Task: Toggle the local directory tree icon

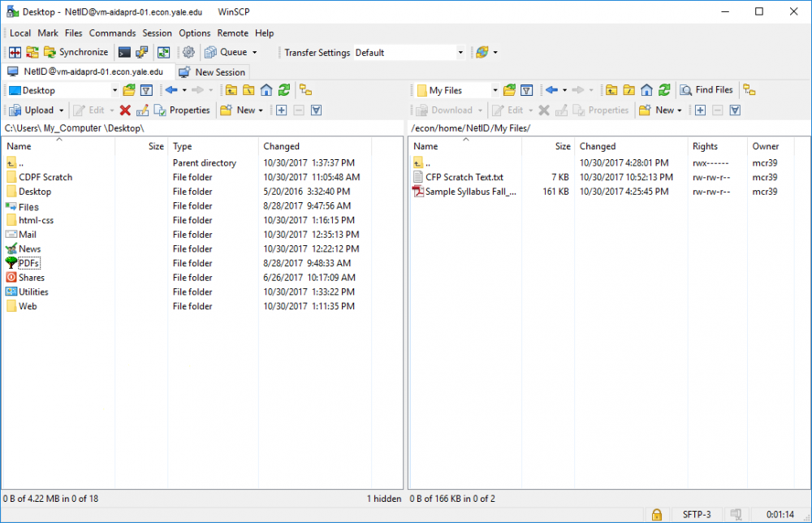Action: (306, 91)
